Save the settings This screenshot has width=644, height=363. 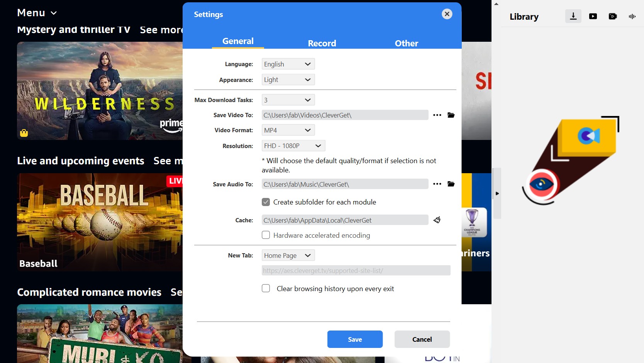coord(355,339)
